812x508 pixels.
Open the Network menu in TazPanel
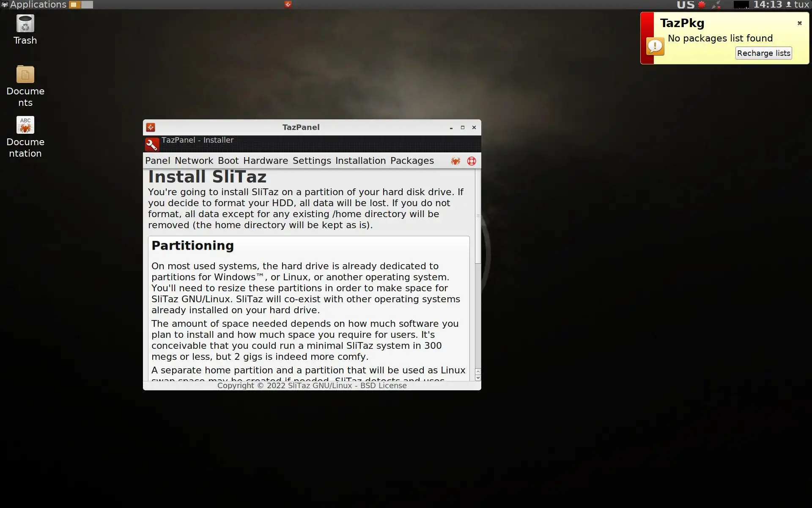pos(194,161)
